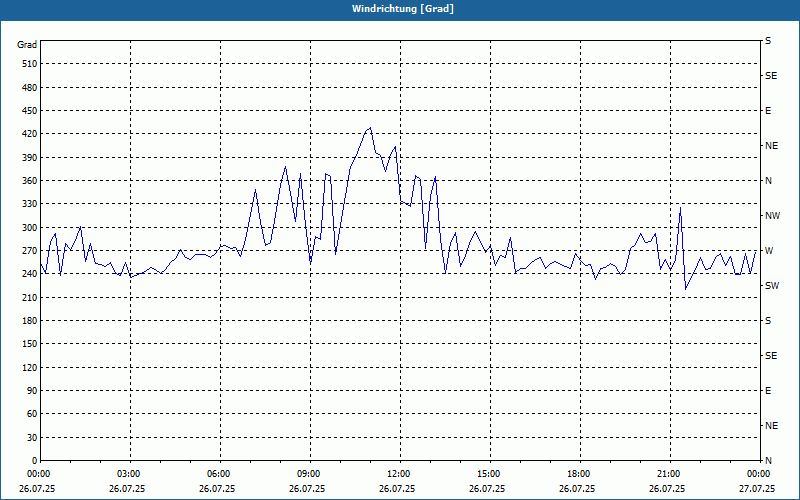Select the 450 y-axis value
This screenshot has height=500, width=800.
coord(30,111)
